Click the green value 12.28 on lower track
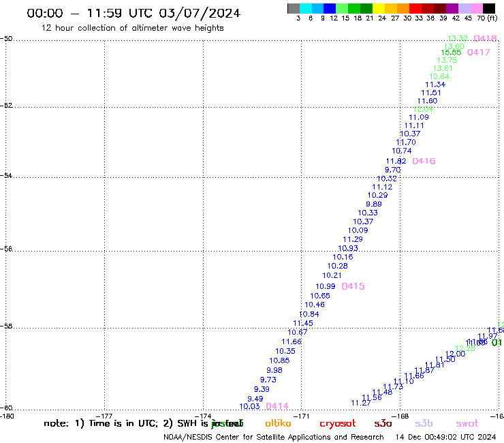The width and height of the screenshot is (504, 443). 465,348
